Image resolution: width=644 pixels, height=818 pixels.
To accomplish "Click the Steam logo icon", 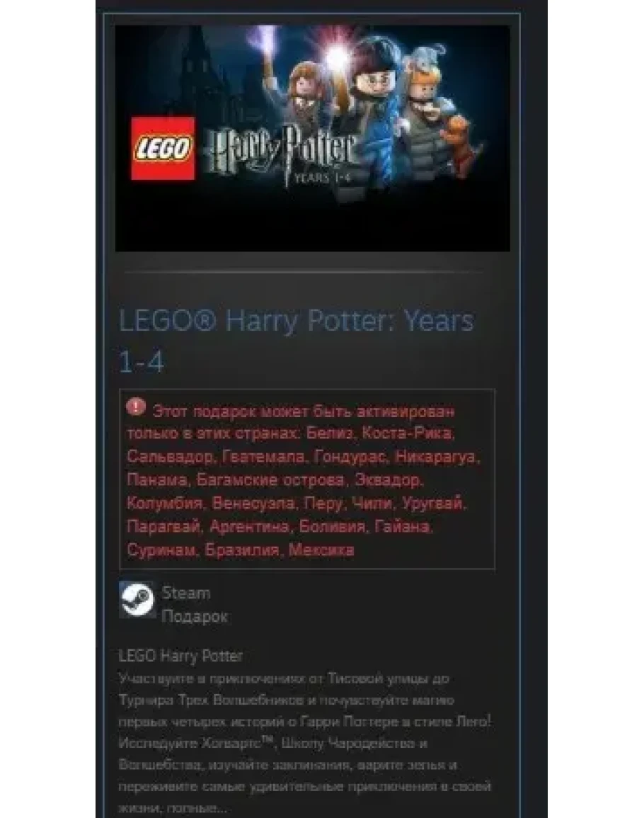I will point(137,600).
